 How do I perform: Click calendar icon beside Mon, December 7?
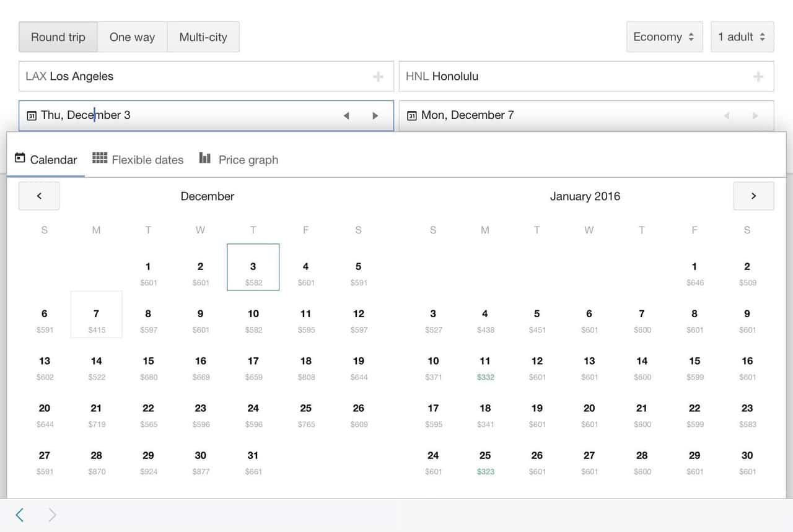pyautogui.click(x=411, y=116)
